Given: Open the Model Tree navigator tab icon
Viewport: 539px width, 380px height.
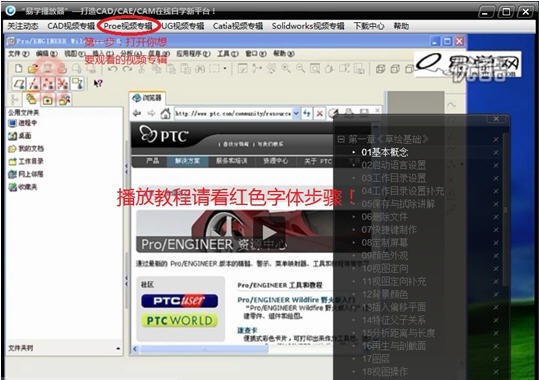Looking at the screenshot, I should click(14, 99).
